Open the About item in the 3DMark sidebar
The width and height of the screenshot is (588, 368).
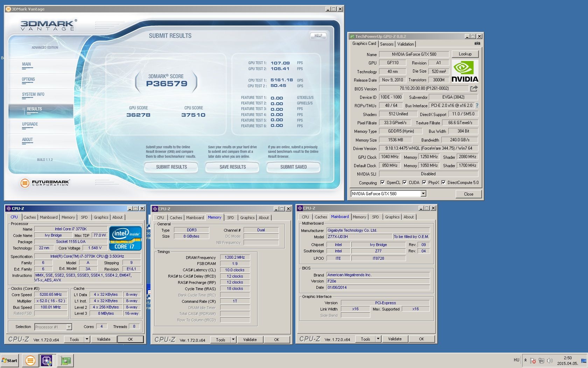pyautogui.click(x=27, y=139)
